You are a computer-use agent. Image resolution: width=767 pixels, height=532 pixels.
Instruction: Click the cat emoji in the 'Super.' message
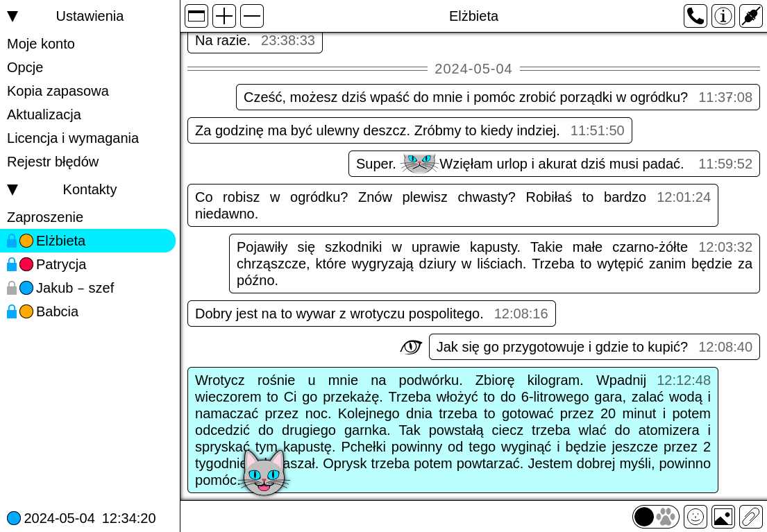[x=419, y=163]
